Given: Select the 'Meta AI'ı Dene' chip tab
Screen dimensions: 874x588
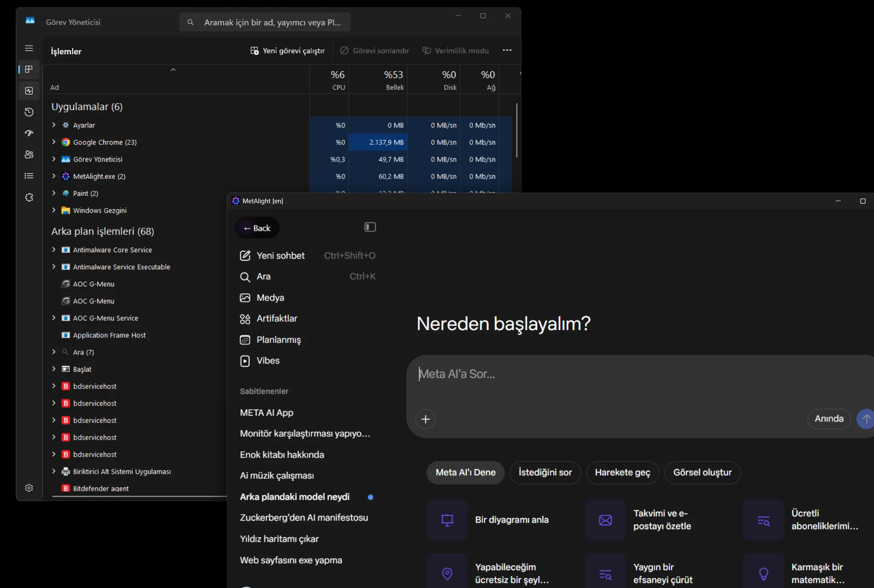Looking at the screenshot, I should [466, 473].
